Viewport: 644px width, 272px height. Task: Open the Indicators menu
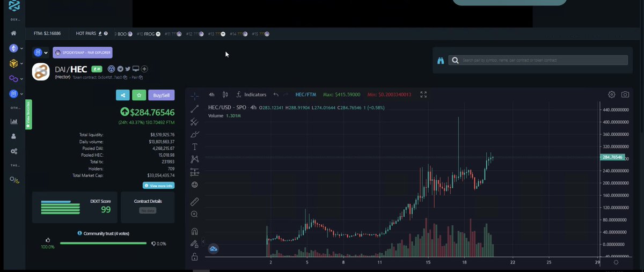click(251, 94)
